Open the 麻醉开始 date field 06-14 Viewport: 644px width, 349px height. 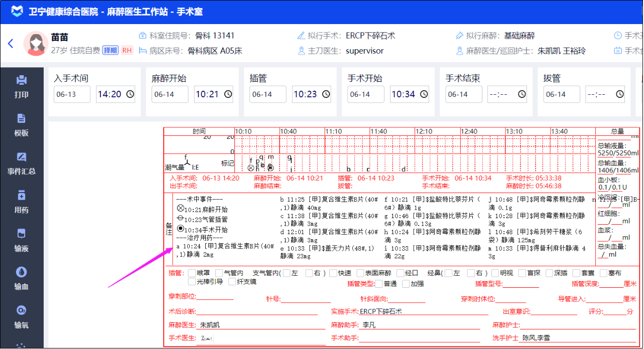click(170, 94)
